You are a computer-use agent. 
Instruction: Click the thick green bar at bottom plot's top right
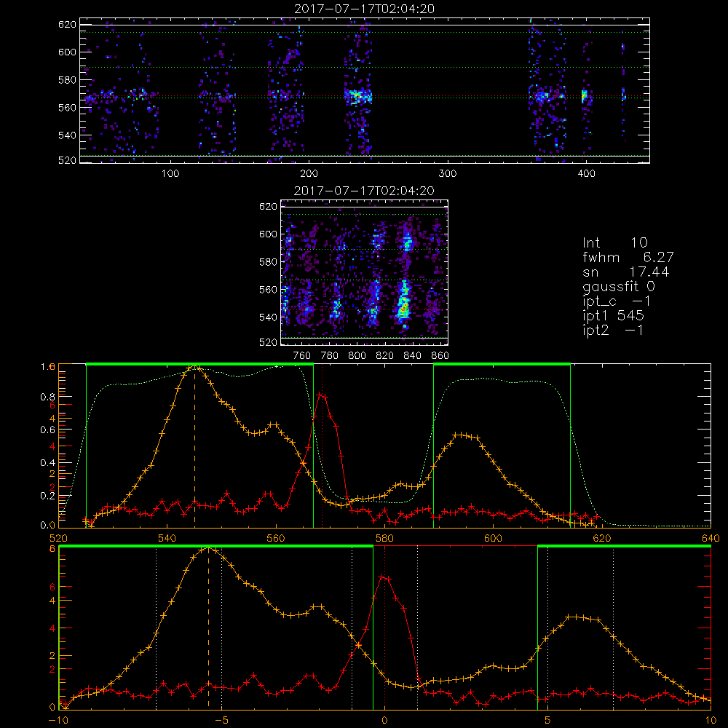624,546
